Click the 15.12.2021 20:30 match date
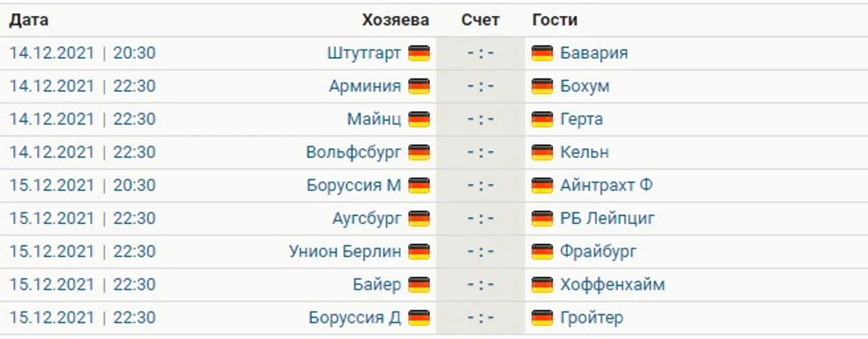 click(x=82, y=185)
